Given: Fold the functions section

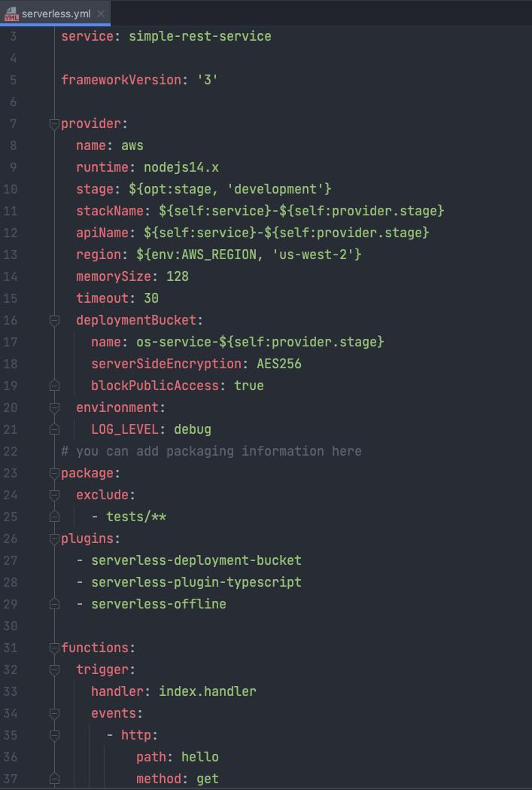Looking at the screenshot, I should point(54,648).
